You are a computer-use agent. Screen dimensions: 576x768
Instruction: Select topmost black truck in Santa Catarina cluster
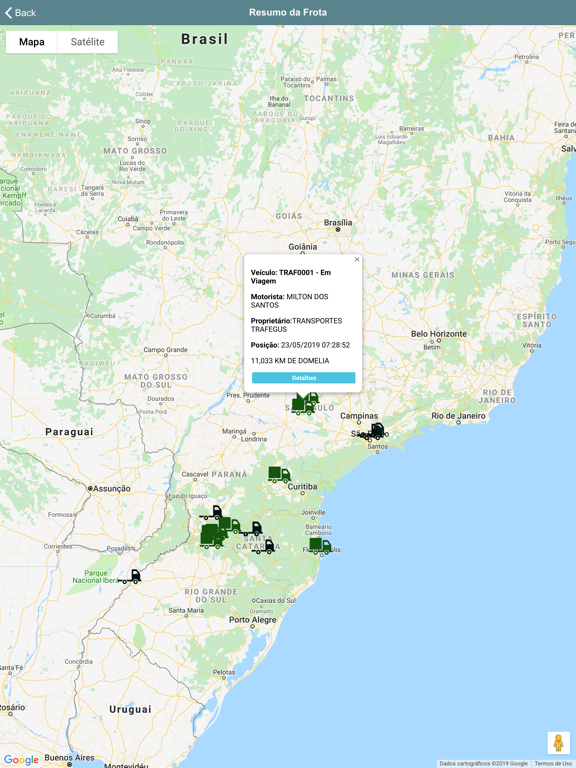coord(212,513)
